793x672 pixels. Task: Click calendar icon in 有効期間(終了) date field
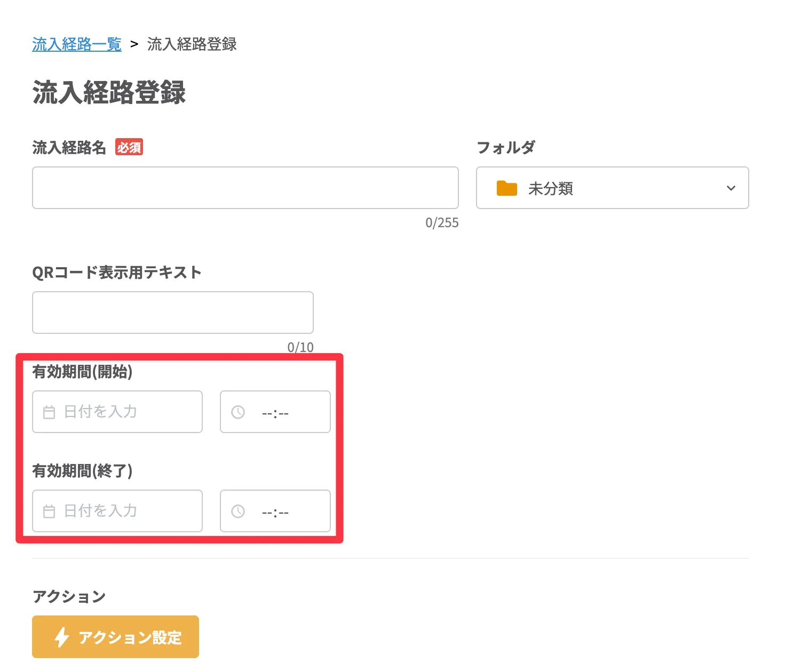click(x=49, y=510)
